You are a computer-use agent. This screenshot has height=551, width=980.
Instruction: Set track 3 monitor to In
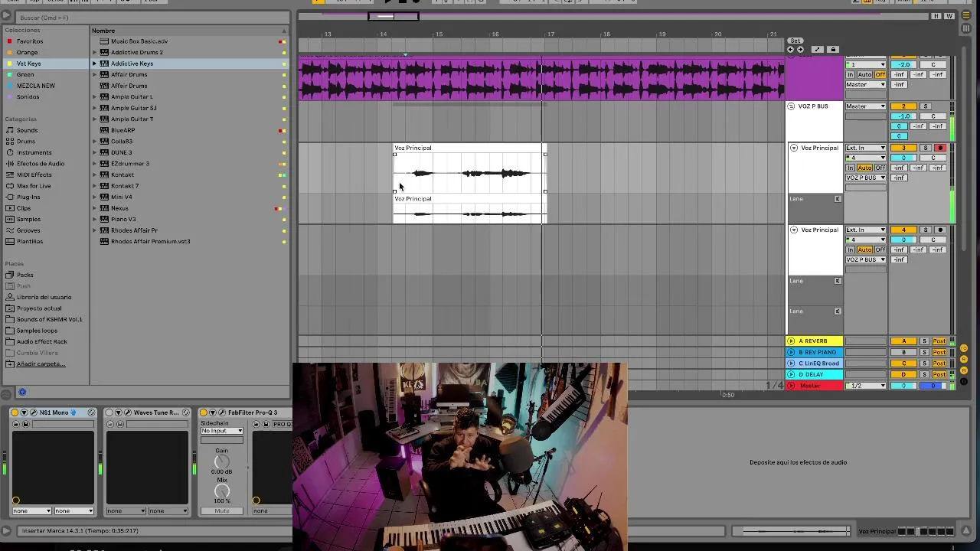pos(850,168)
